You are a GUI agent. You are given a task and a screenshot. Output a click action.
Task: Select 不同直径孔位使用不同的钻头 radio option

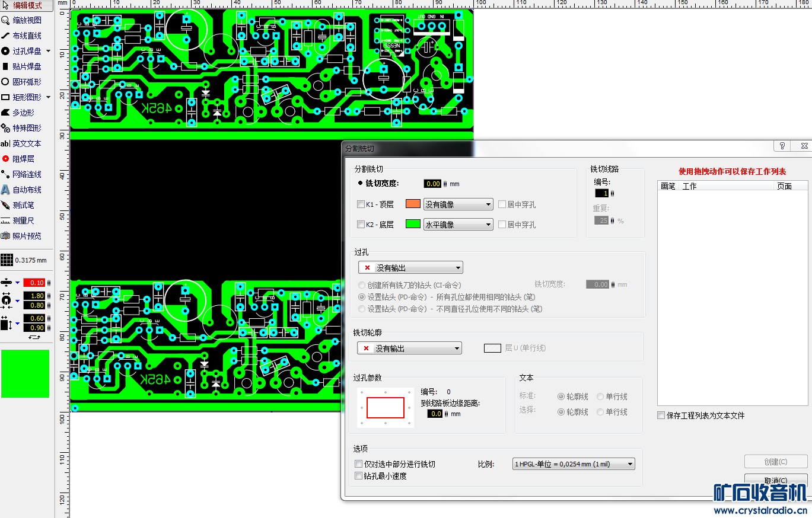point(362,309)
